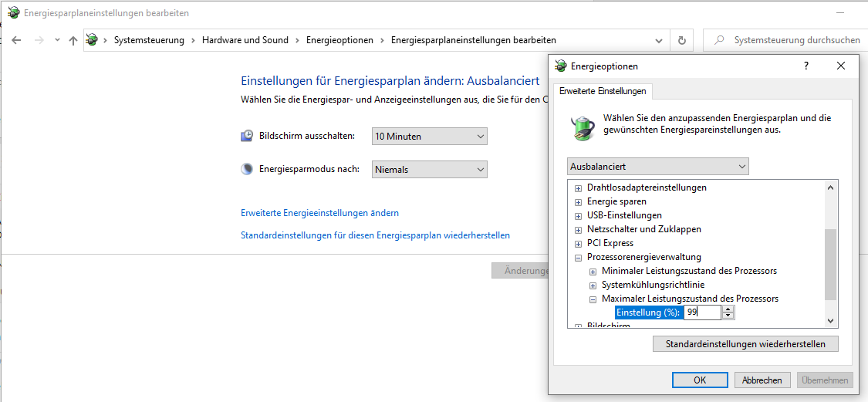This screenshot has height=402, width=868.
Task: Go forward with the right arrow
Action: (39, 40)
